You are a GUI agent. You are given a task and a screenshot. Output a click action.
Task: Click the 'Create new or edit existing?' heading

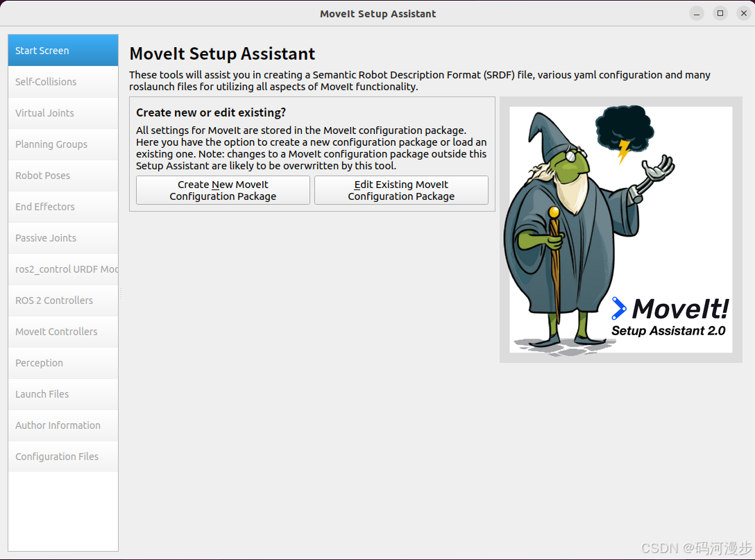(211, 112)
